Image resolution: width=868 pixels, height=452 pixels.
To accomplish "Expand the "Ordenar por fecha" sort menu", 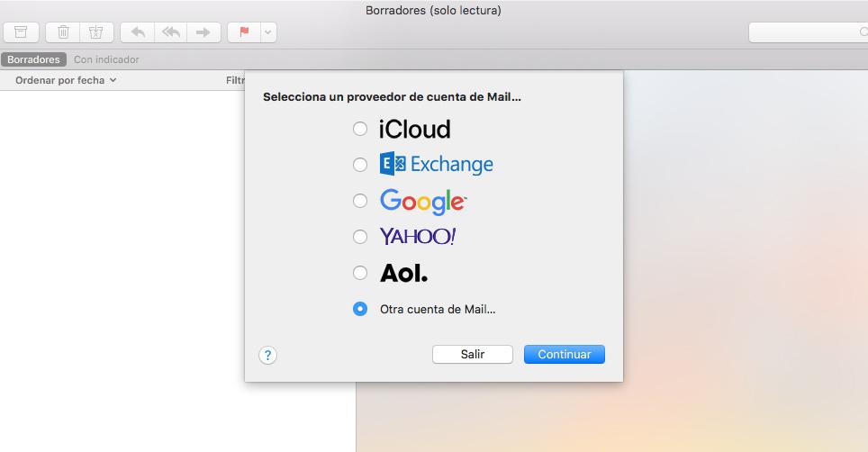I will click(66, 80).
